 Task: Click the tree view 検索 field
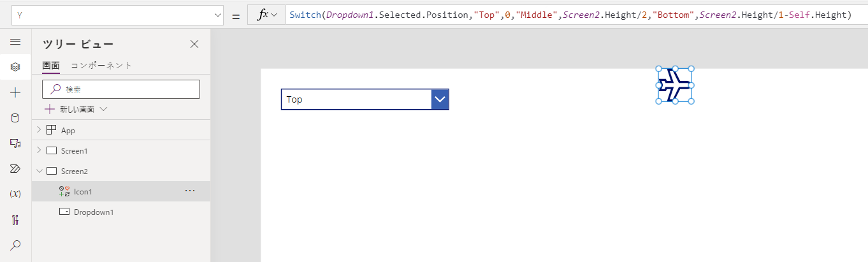tap(121, 89)
